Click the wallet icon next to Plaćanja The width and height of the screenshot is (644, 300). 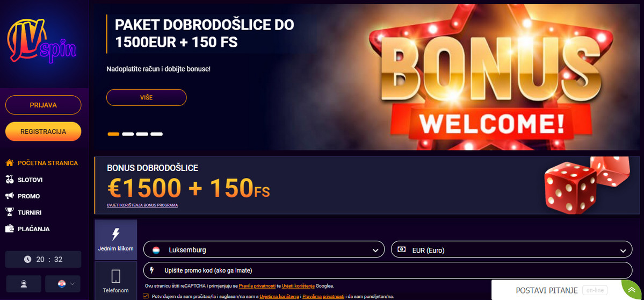(10, 229)
